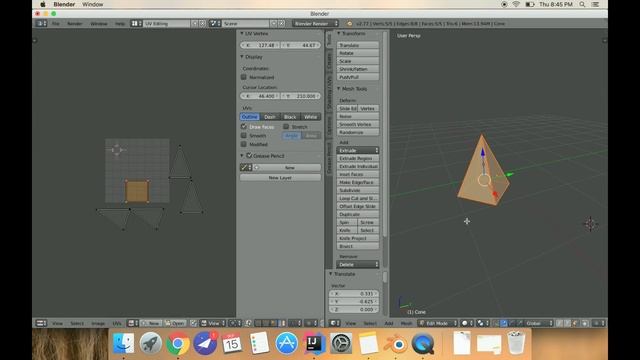Click the Scene name field

[246, 24]
